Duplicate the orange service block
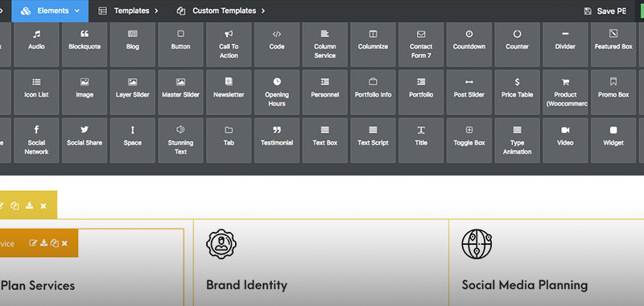This screenshot has width=644, height=306. 54,243
